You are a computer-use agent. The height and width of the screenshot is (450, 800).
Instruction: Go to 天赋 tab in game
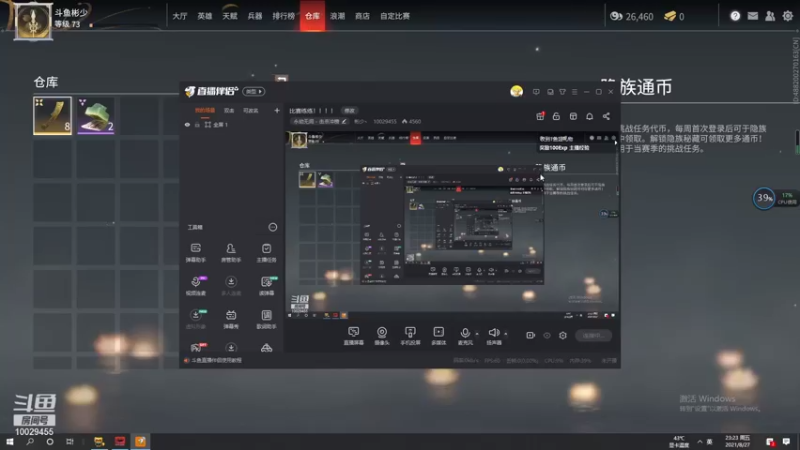coord(230,16)
